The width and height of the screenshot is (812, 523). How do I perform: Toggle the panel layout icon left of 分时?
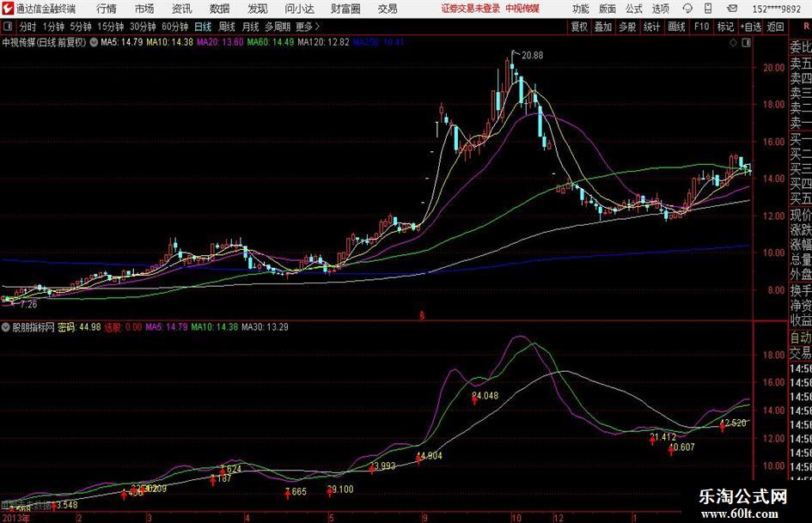(8, 27)
